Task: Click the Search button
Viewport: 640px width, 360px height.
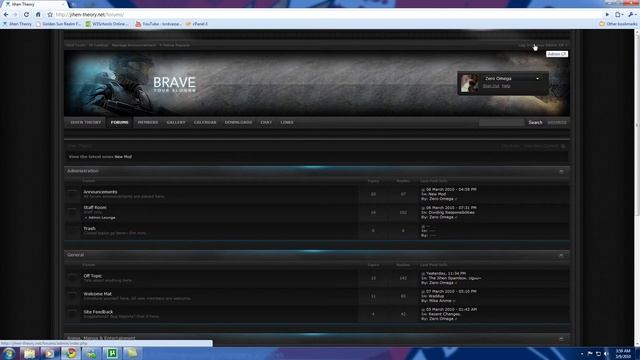Action: [x=535, y=122]
